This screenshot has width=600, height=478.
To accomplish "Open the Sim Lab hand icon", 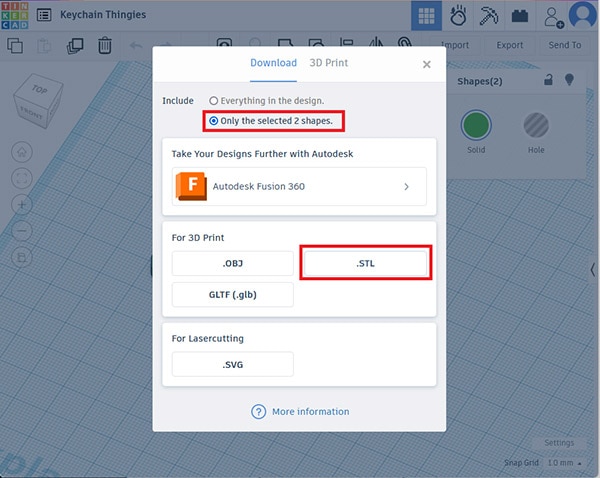I will point(458,16).
